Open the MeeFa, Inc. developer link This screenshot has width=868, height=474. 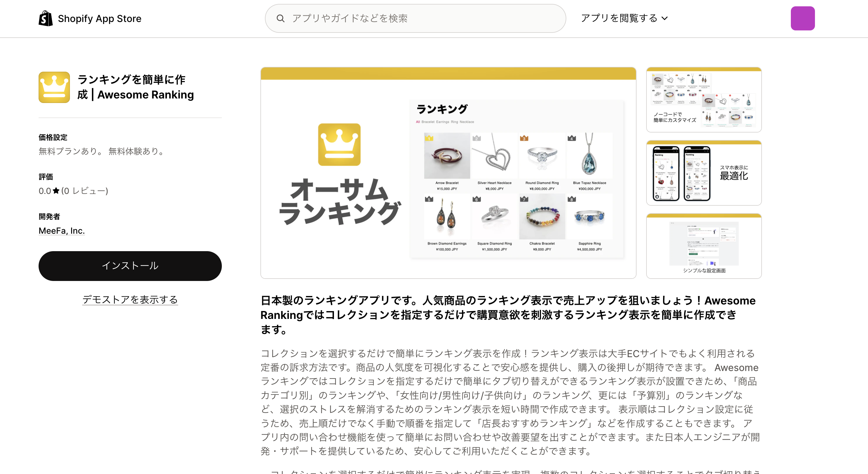(x=62, y=231)
